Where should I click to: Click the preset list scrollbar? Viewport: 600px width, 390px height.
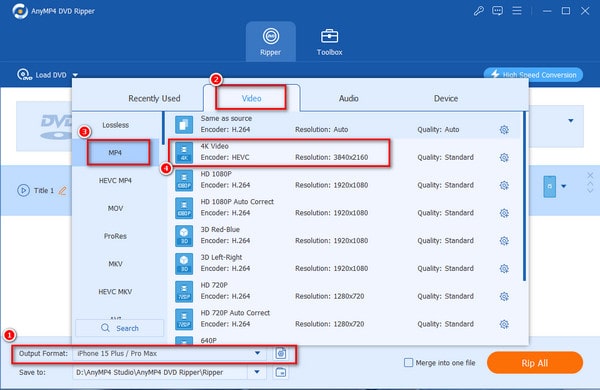(x=524, y=196)
